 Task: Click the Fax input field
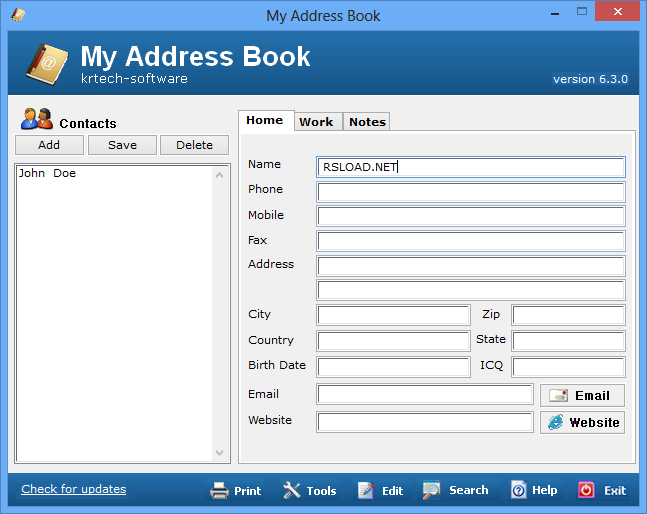471,241
